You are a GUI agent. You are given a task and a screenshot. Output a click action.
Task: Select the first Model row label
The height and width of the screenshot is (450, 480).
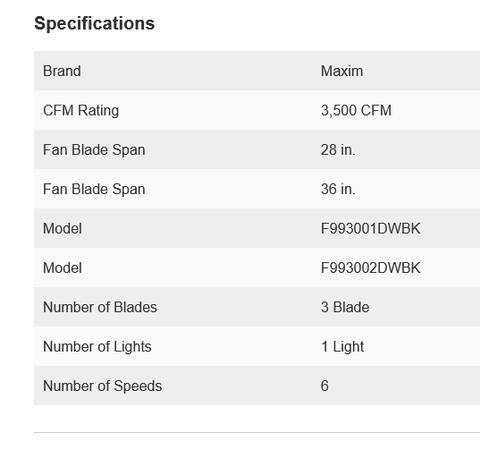tap(62, 228)
